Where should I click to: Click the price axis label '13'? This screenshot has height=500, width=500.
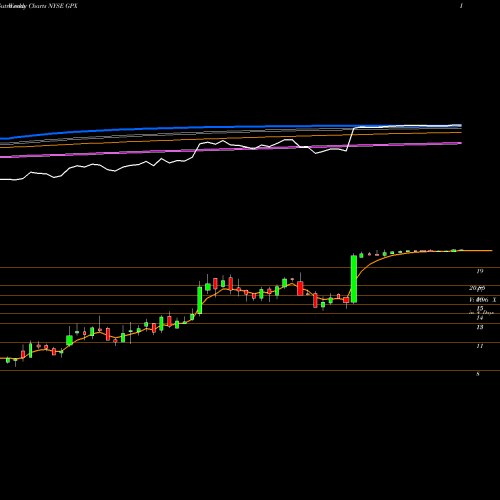[x=480, y=327]
